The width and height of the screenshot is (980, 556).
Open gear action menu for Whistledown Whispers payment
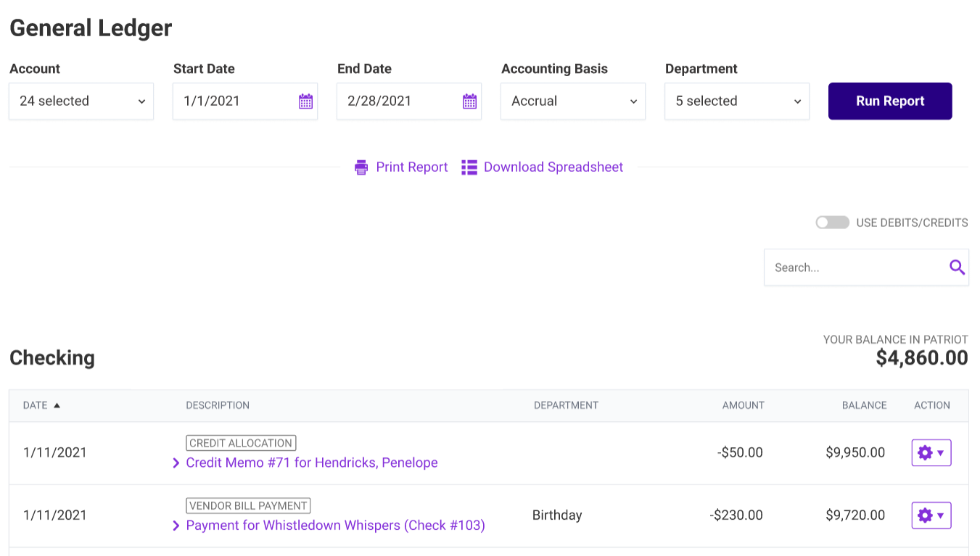tap(931, 515)
